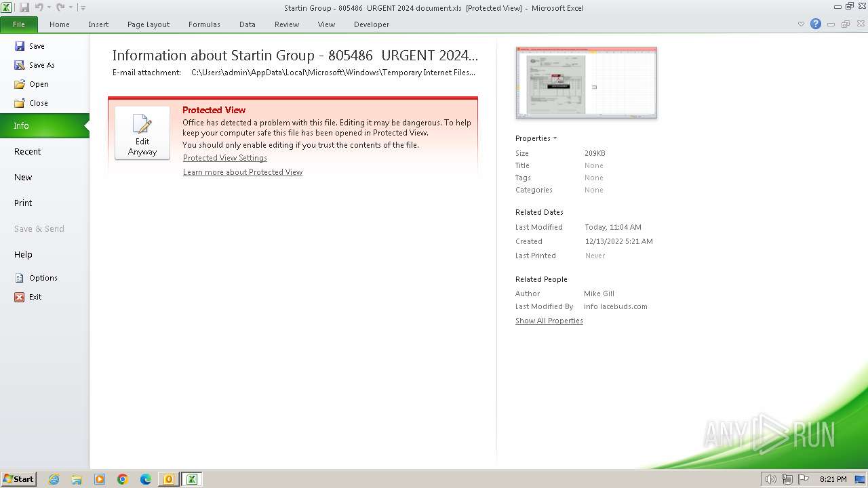The height and width of the screenshot is (488, 868).
Task: Click the Edit Anyway button
Action: tap(142, 133)
